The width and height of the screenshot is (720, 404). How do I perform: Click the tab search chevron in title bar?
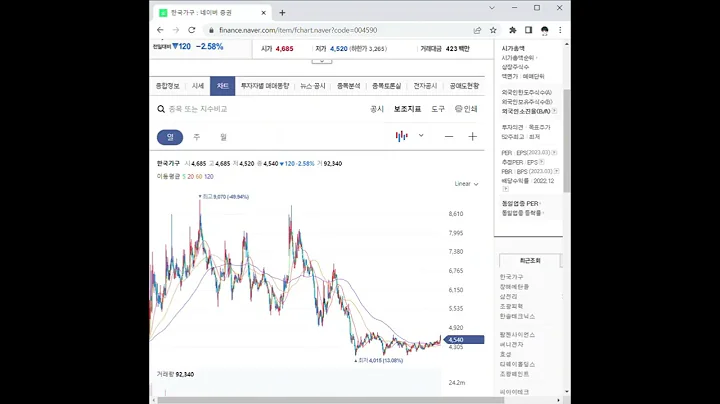[492, 8]
